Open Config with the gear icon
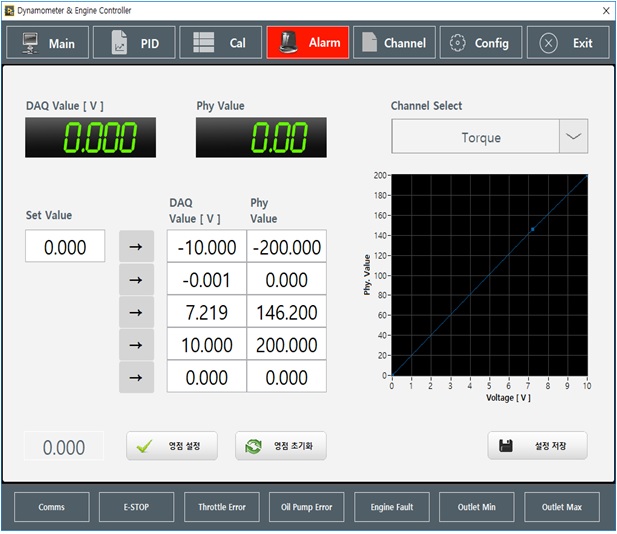617x534 pixels. 480,43
